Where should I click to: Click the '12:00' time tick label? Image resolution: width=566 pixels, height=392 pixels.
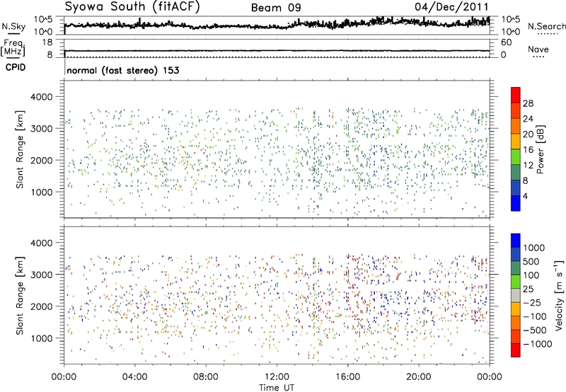coord(277,377)
